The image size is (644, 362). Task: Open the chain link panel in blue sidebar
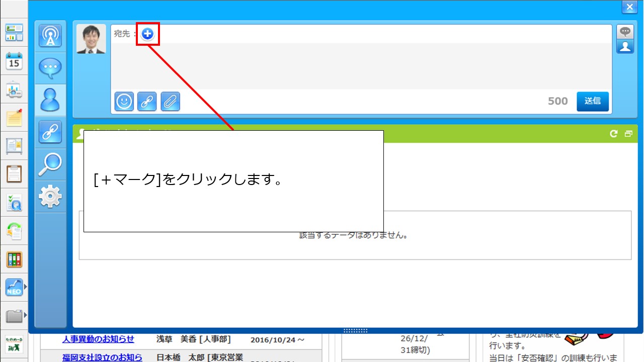pos(50,132)
